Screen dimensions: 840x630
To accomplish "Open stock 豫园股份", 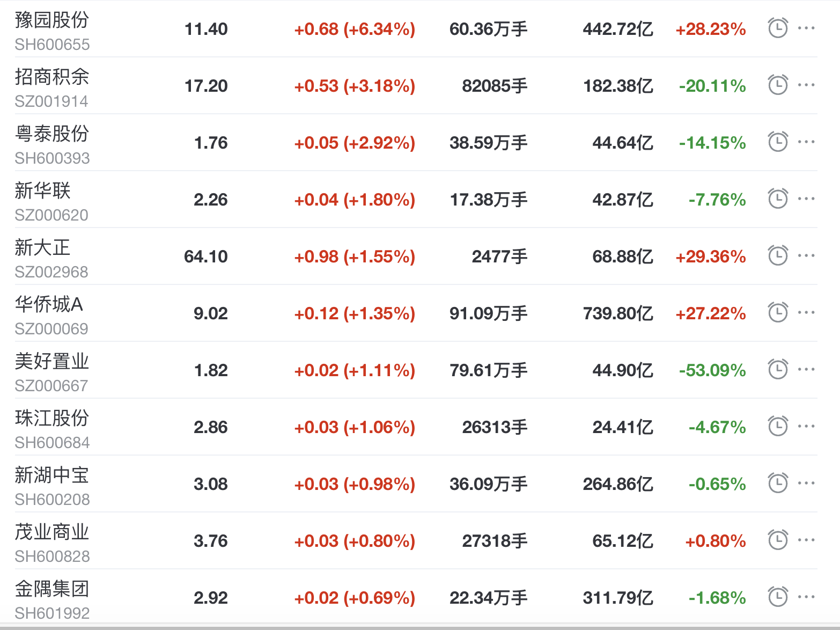I will click(x=52, y=20).
